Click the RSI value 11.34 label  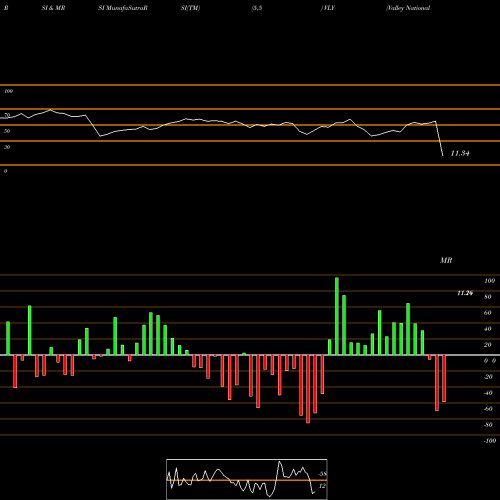pos(460,153)
